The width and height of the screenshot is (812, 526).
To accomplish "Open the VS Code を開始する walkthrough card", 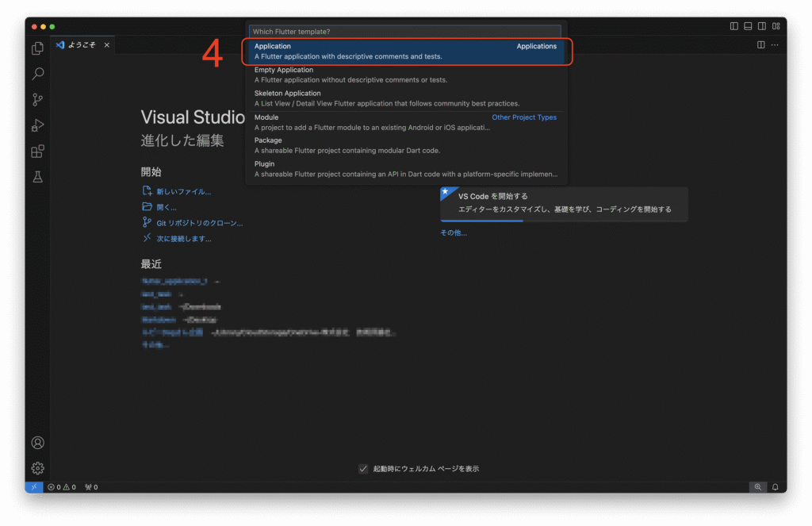I will [x=564, y=203].
